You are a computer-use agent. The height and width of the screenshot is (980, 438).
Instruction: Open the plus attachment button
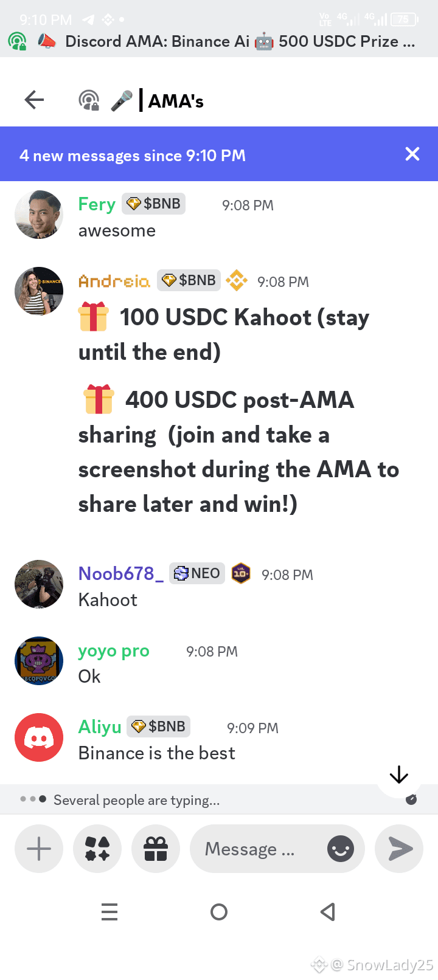39,849
